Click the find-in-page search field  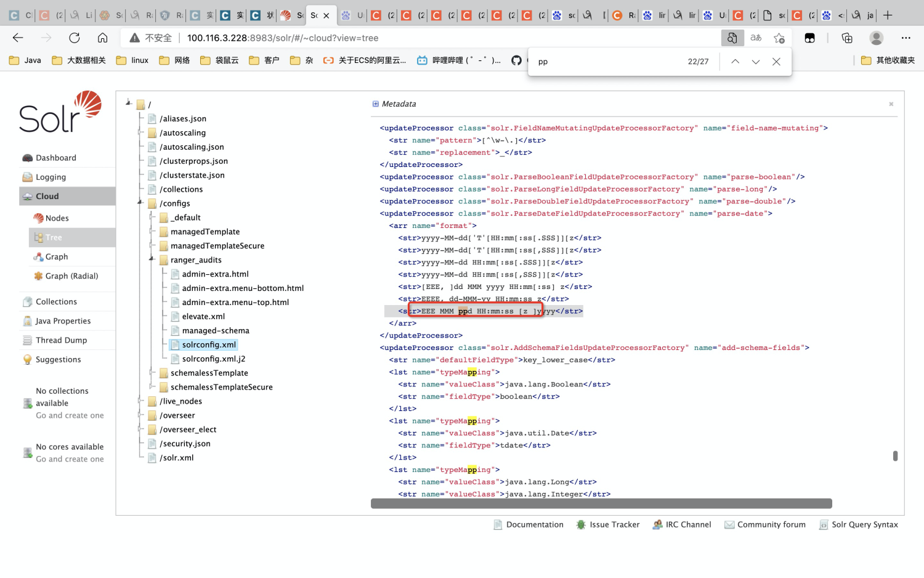coord(607,62)
